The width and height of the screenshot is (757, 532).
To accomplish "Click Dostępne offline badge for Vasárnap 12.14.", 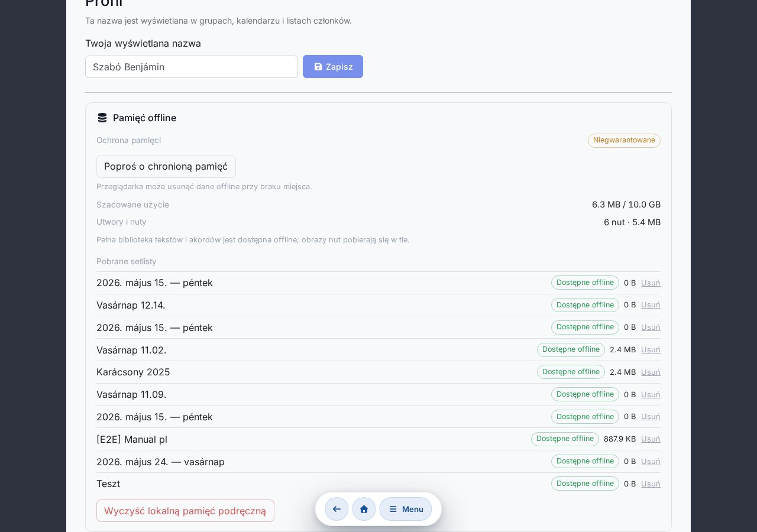I will pos(585,305).
